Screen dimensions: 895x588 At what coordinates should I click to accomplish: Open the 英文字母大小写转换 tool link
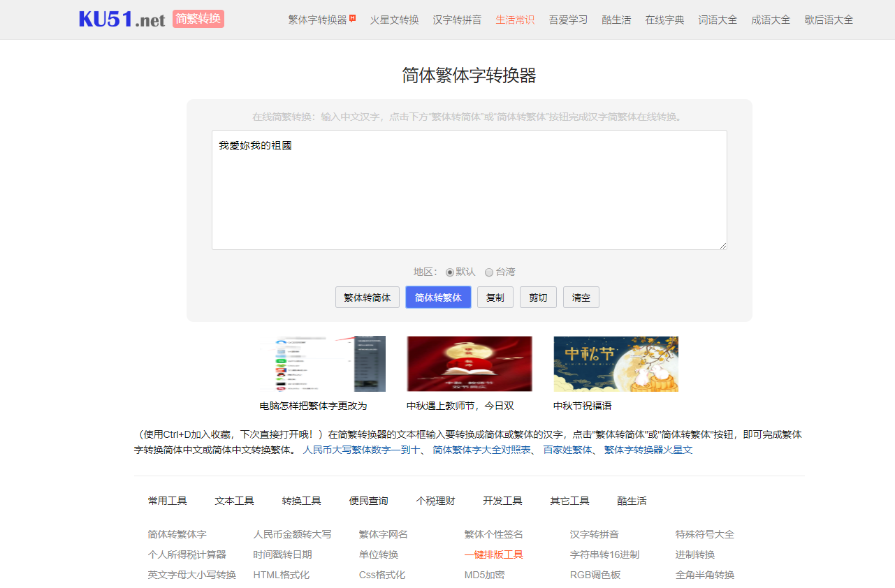click(x=192, y=575)
